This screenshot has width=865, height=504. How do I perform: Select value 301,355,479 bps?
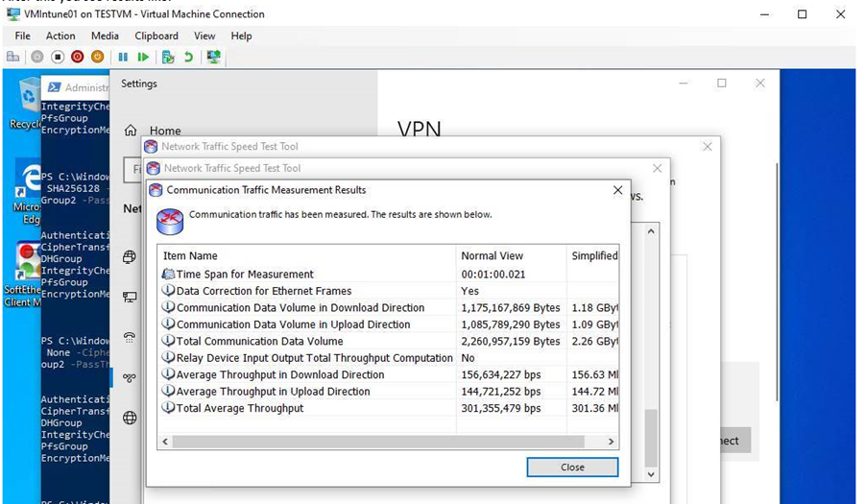pyautogui.click(x=501, y=408)
